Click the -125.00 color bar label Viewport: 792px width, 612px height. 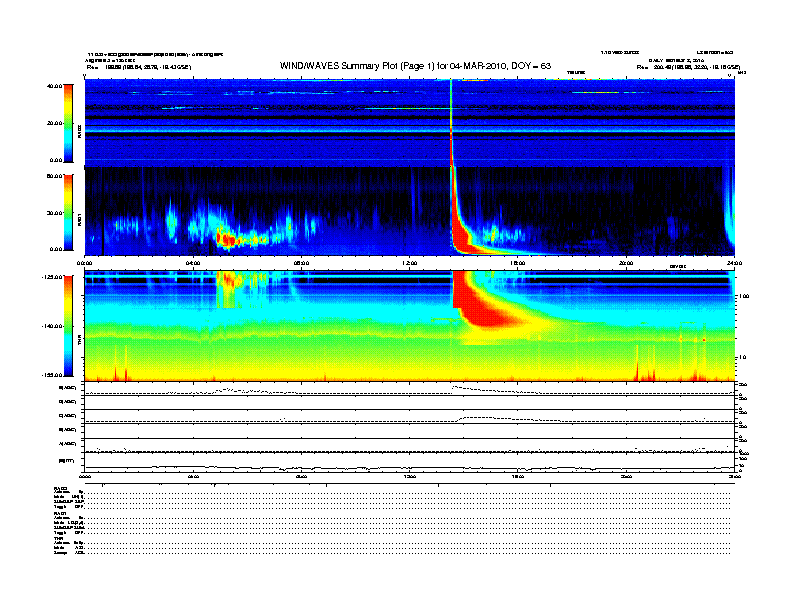tap(53, 277)
